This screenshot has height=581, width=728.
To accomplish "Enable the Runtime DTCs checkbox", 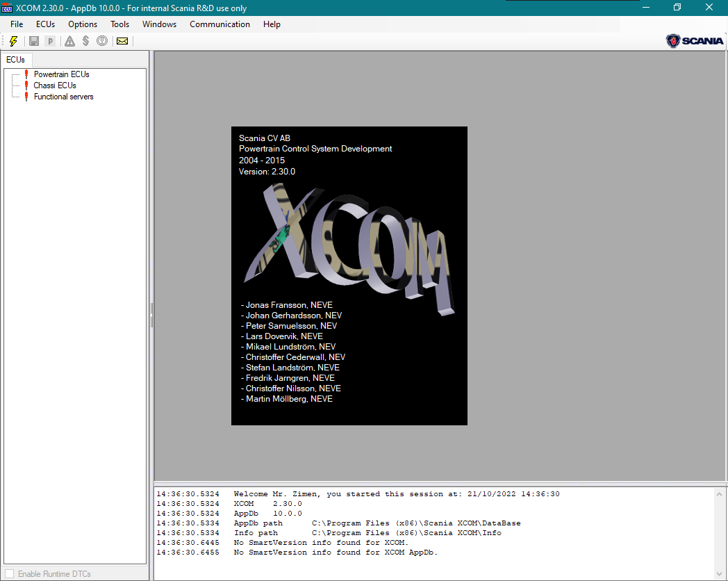I will (10, 573).
